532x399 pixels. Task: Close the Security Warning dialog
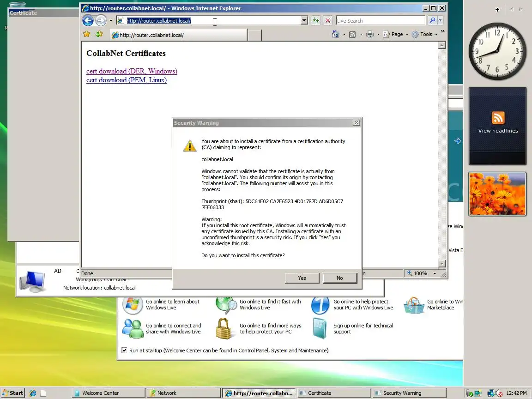[x=356, y=123]
